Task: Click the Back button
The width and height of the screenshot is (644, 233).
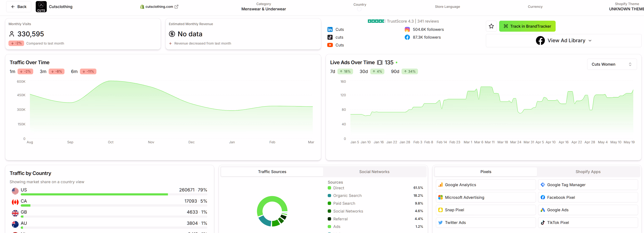Action: click(x=19, y=7)
